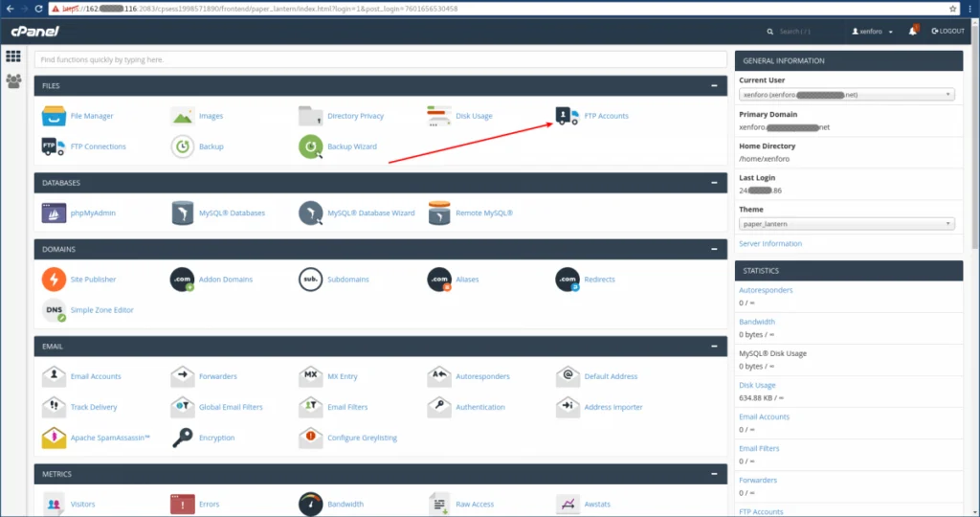Open the Aliases icon
Viewport: 980px width, 517px height.
pyautogui.click(x=438, y=279)
